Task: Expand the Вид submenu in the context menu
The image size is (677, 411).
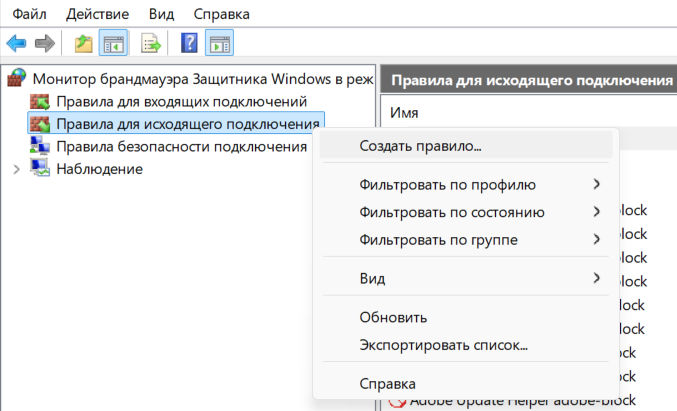Action: 372,278
